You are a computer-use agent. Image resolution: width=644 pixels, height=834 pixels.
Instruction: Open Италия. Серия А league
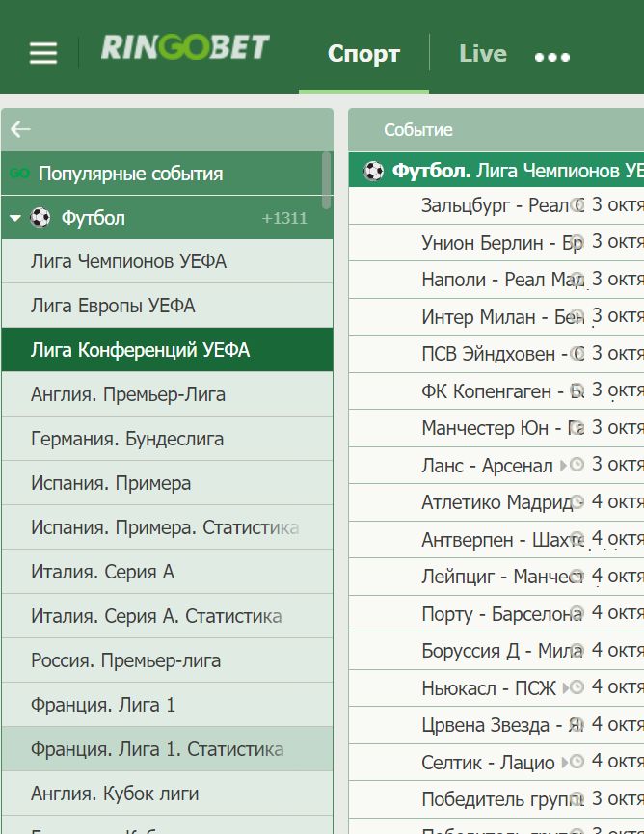[x=167, y=571]
